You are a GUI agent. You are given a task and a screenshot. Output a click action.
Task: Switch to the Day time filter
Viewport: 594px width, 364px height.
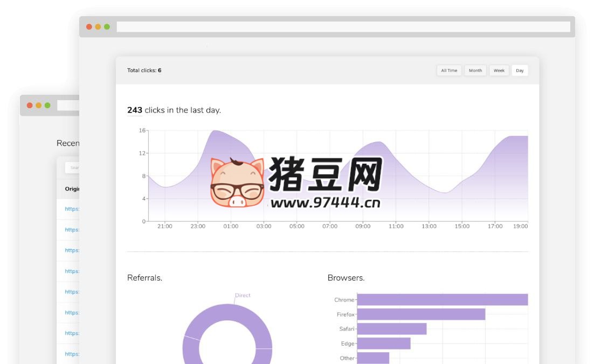click(x=519, y=70)
